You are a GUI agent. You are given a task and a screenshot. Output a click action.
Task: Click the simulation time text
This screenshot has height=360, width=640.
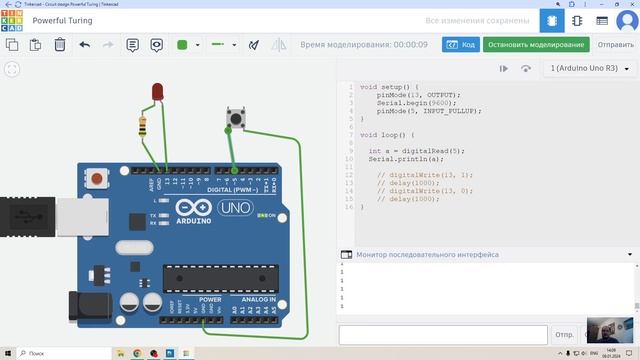[364, 44]
